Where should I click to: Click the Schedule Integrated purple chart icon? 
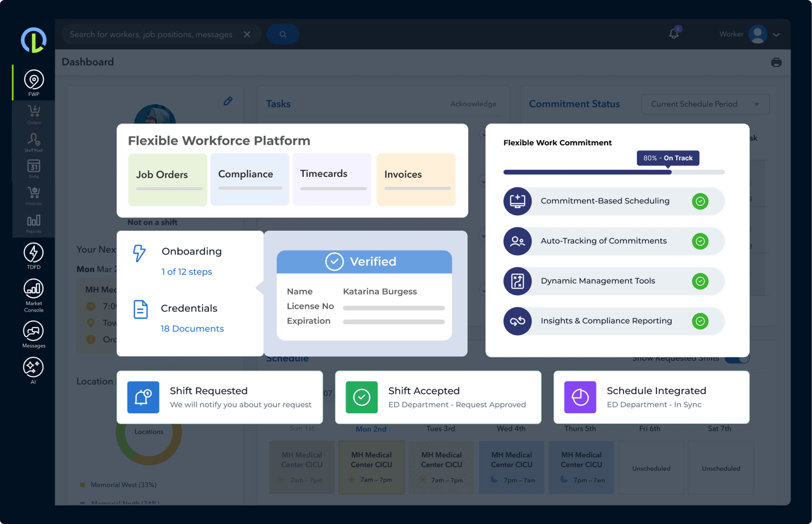tap(580, 397)
